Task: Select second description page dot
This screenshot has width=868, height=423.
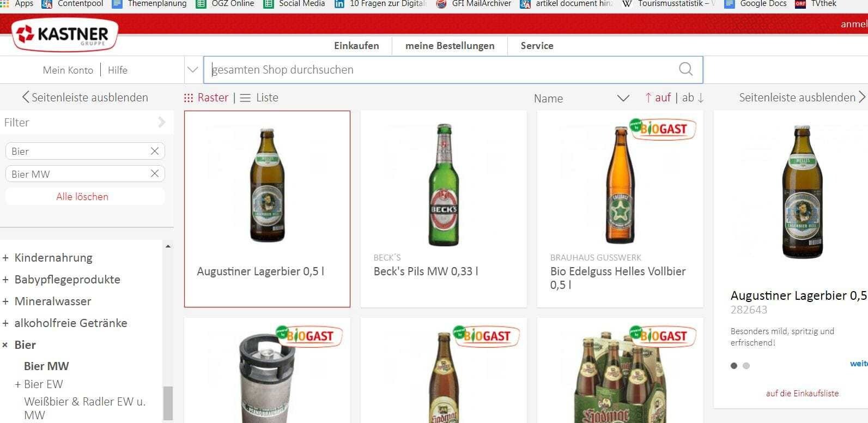Action: (746, 366)
